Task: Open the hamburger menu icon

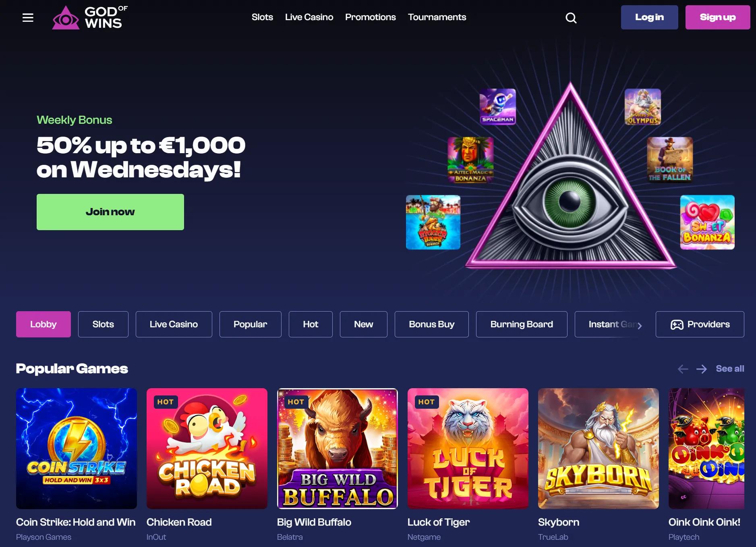Action: tap(28, 17)
